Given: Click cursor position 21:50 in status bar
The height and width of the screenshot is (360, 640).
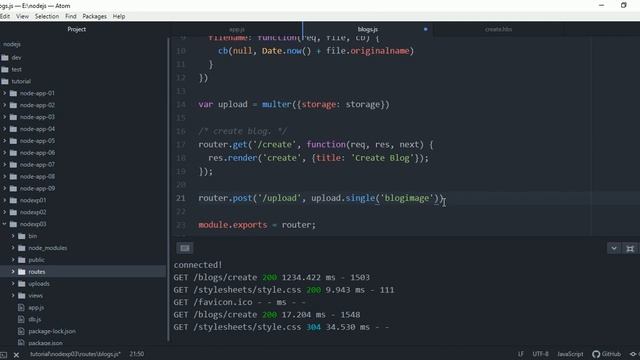Looking at the screenshot, I should (137, 354).
